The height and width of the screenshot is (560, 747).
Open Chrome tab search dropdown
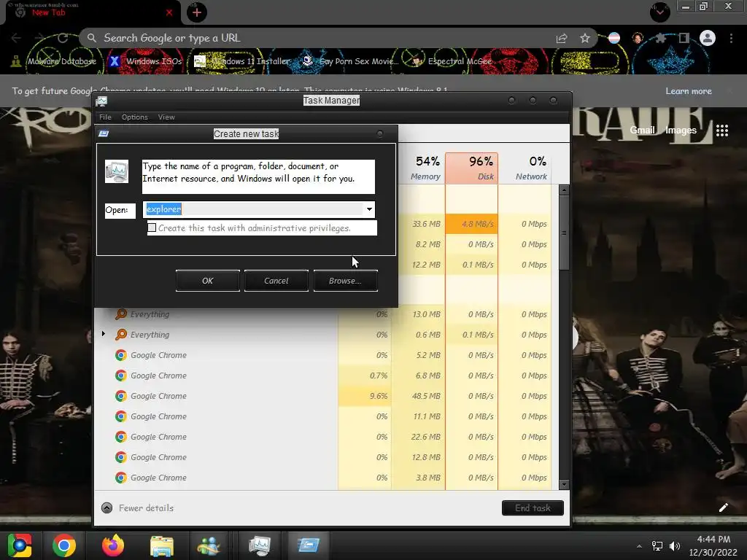[659, 12]
